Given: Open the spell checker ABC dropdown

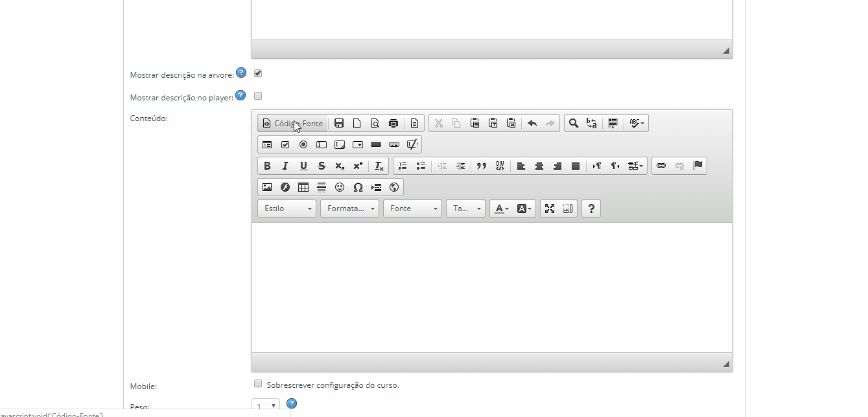Looking at the screenshot, I should point(637,123).
